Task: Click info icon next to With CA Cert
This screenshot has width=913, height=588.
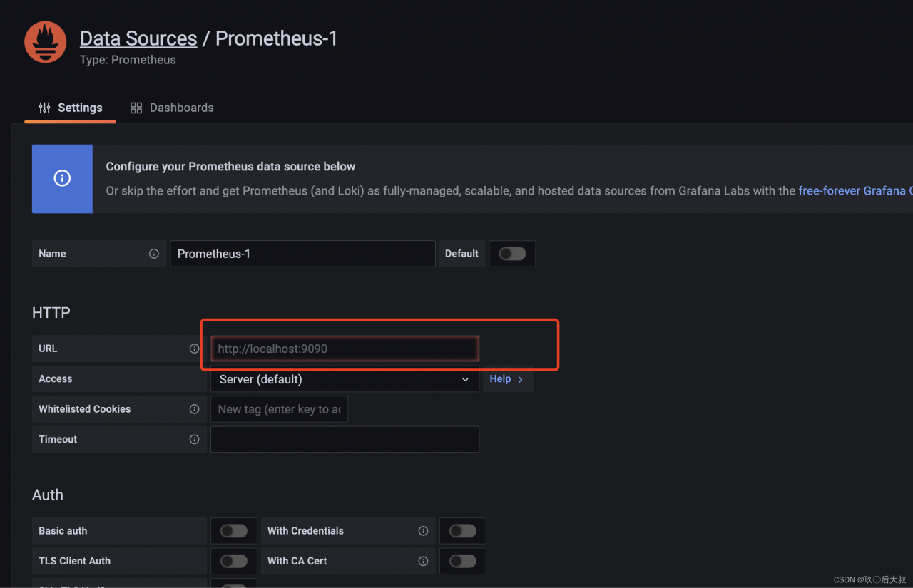Action: coord(423,561)
